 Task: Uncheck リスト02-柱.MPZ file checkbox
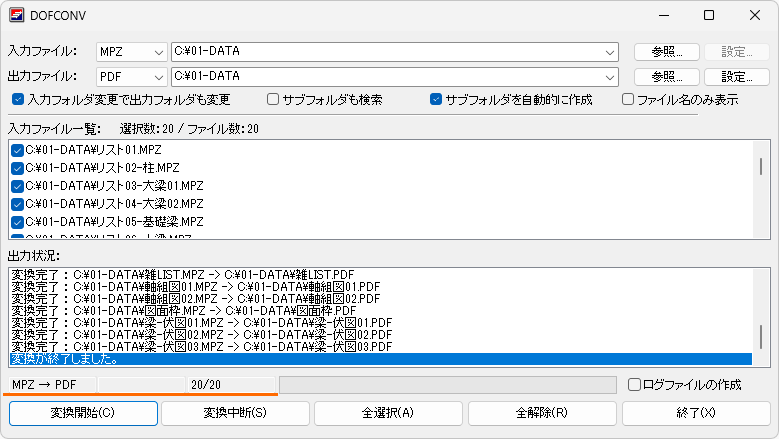17,168
